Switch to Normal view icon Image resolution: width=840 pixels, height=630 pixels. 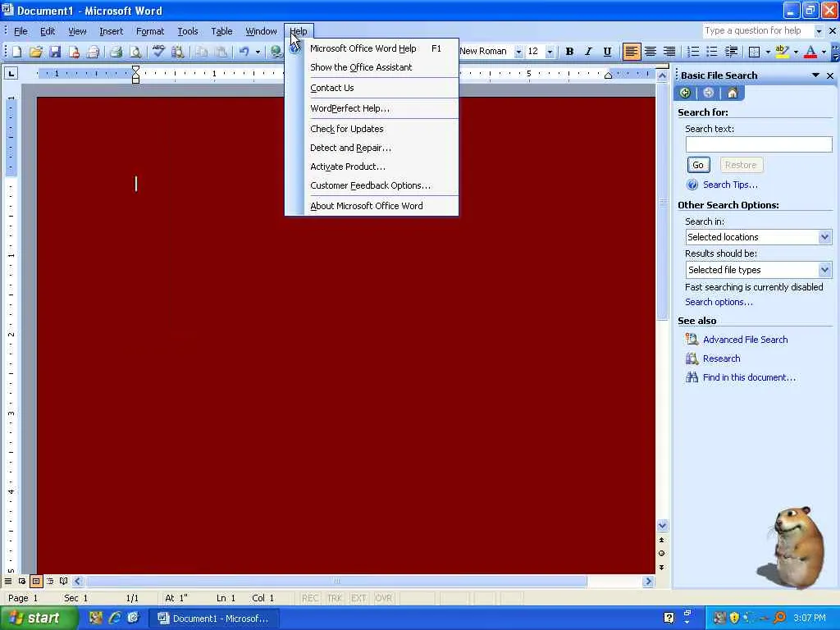pyautogui.click(x=8, y=582)
